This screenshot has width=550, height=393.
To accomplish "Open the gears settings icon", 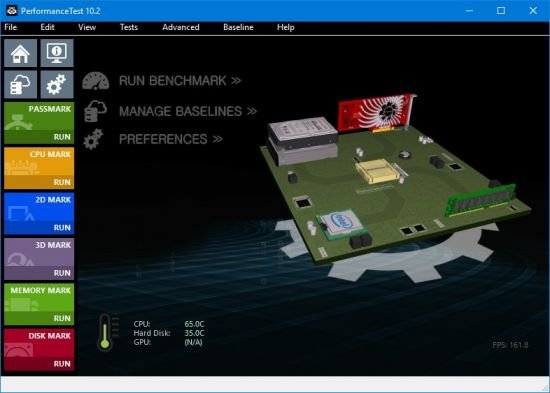I will click(x=57, y=85).
